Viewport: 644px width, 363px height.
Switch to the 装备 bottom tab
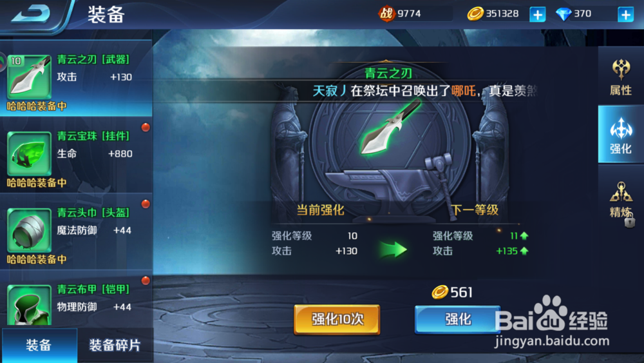click(39, 345)
